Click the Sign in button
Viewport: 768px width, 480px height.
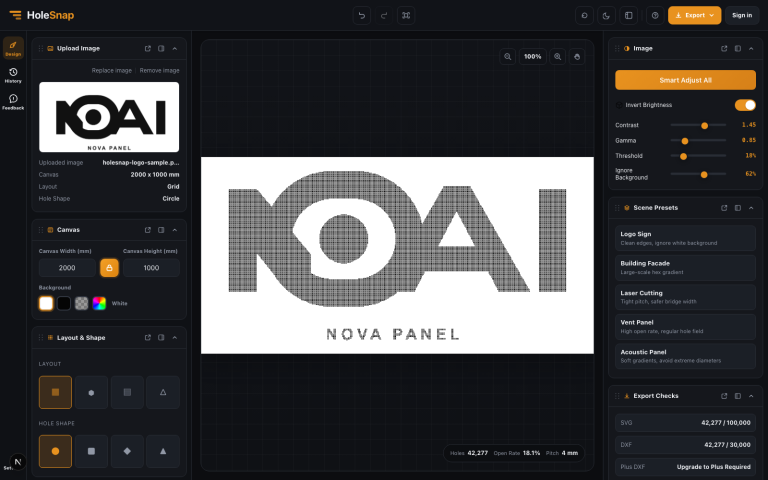[x=742, y=15]
